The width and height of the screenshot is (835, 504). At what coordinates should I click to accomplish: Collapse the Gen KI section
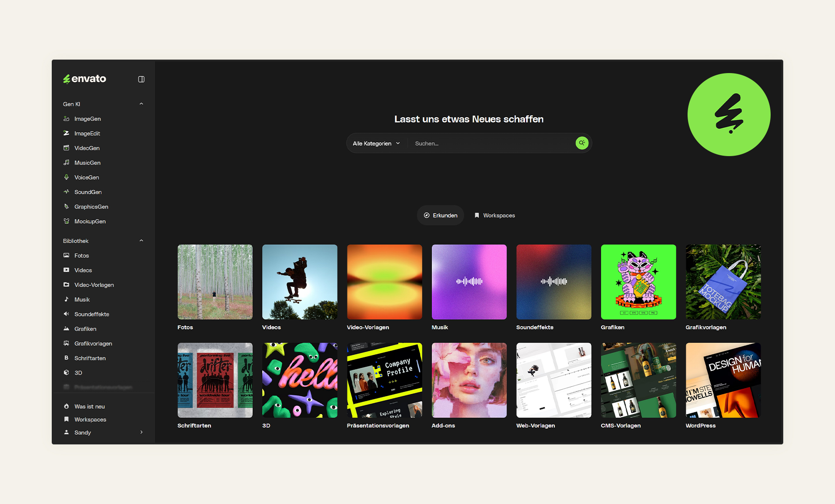click(x=141, y=104)
